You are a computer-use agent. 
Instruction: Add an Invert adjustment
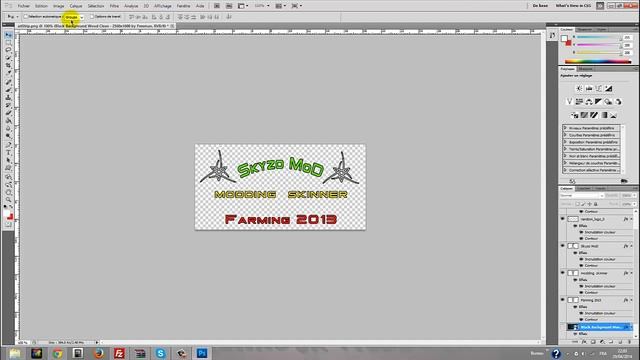pyautogui.click(x=574, y=115)
